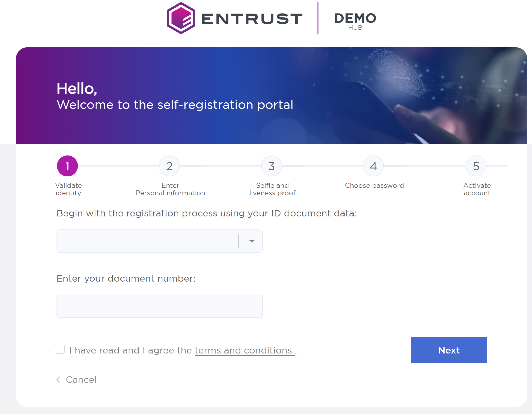
Task: Click the back chevron beside Cancel
Action: (x=58, y=380)
